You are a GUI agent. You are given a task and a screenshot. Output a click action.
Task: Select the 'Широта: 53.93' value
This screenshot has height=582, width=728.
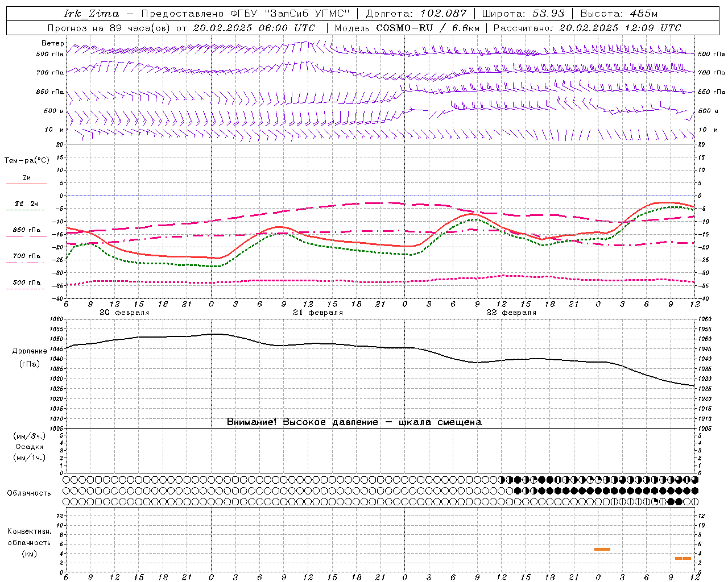click(523, 14)
